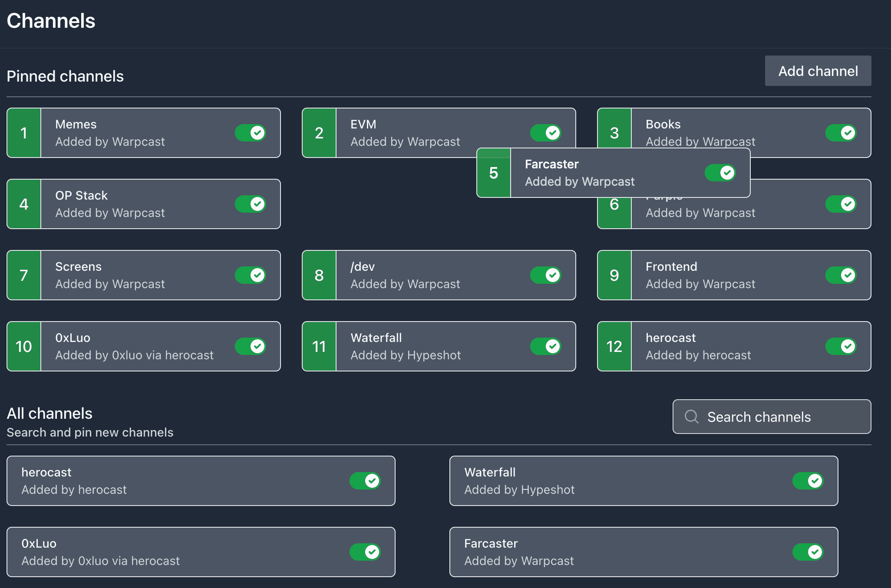Image resolution: width=891 pixels, height=588 pixels.
Task: Toggle the pinned 0xLuo channel number 10
Action: point(251,346)
